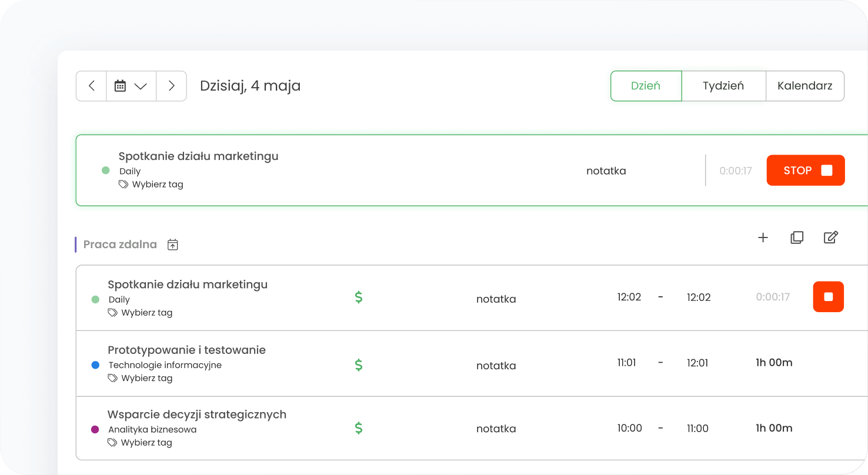Go to previous day with left arrow

click(x=91, y=86)
